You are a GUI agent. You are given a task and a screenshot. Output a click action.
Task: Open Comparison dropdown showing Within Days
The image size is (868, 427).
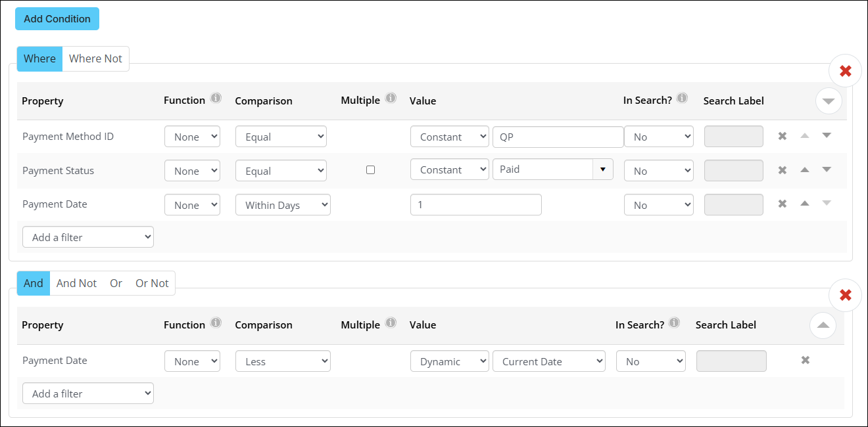click(x=283, y=205)
